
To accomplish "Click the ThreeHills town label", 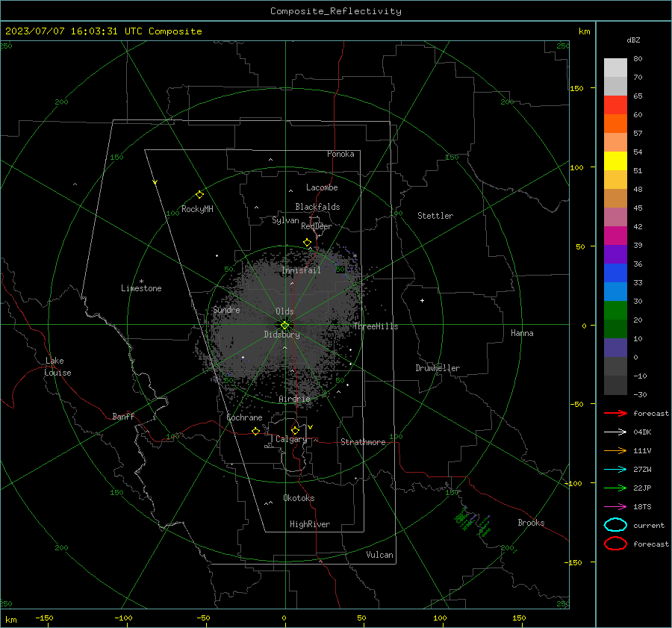I will [x=376, y=326].
